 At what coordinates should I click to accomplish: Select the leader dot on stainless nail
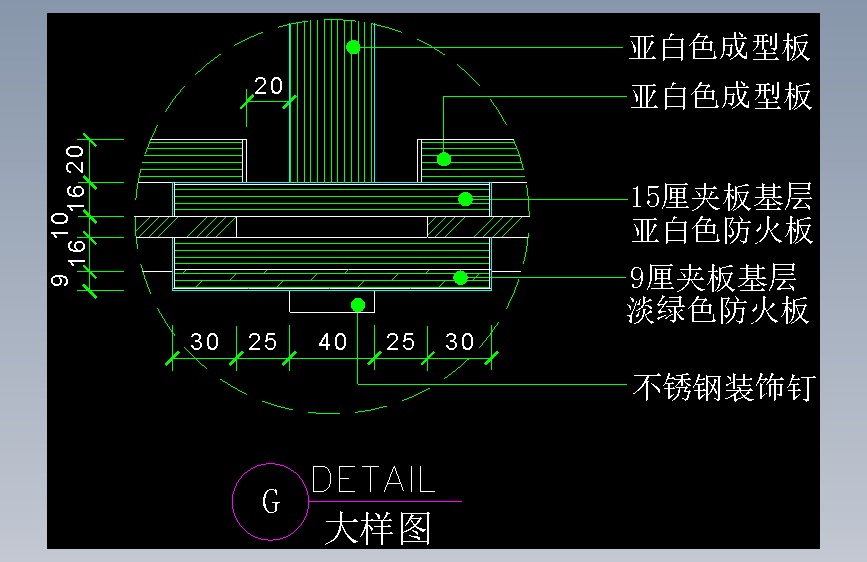point(358,305)
